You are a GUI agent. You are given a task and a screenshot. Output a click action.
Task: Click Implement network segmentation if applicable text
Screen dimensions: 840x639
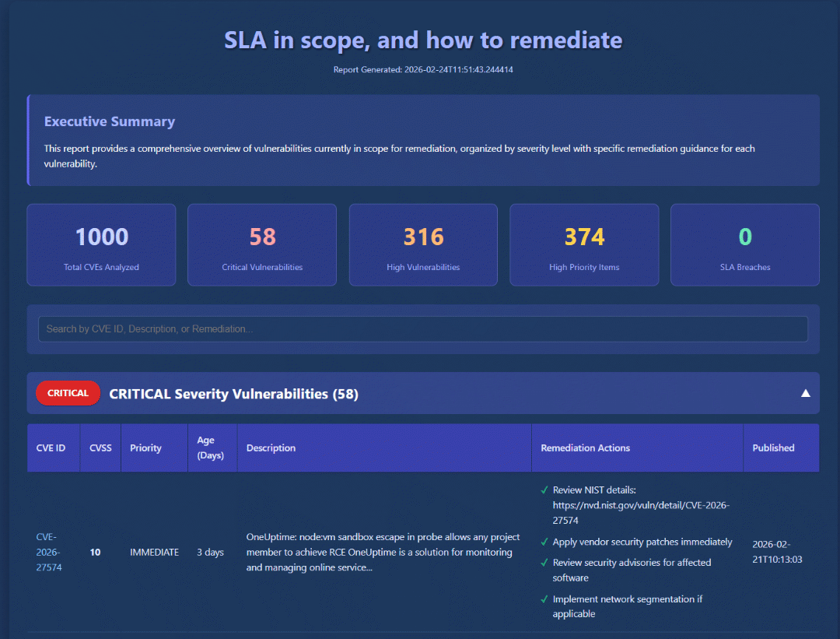628,606
